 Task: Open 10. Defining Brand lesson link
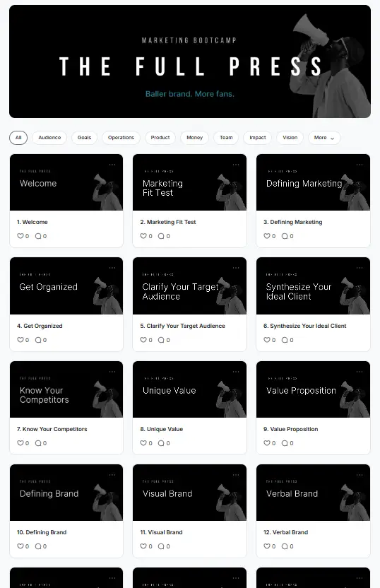(x=42, y=532)
